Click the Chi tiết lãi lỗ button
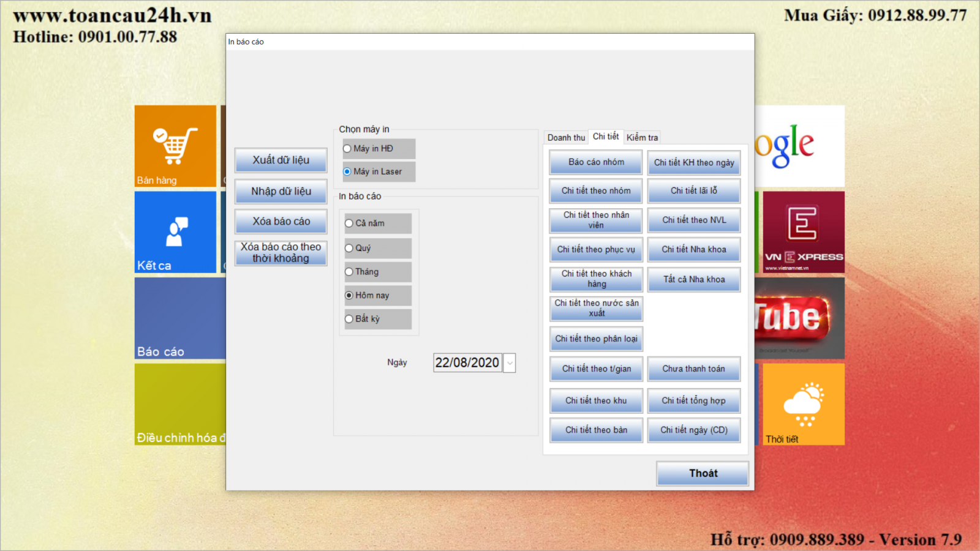This screenshot has width=980, height=551. (x=693, y=191)
